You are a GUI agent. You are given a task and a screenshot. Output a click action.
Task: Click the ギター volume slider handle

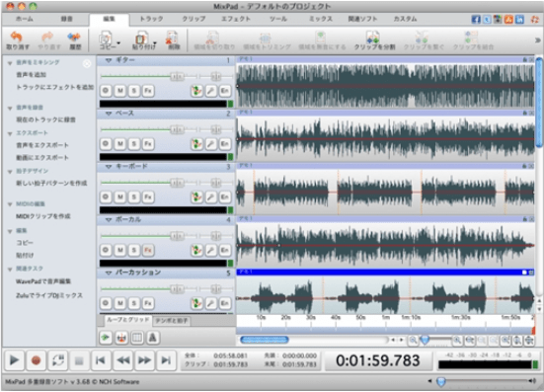tap(177, 76)
